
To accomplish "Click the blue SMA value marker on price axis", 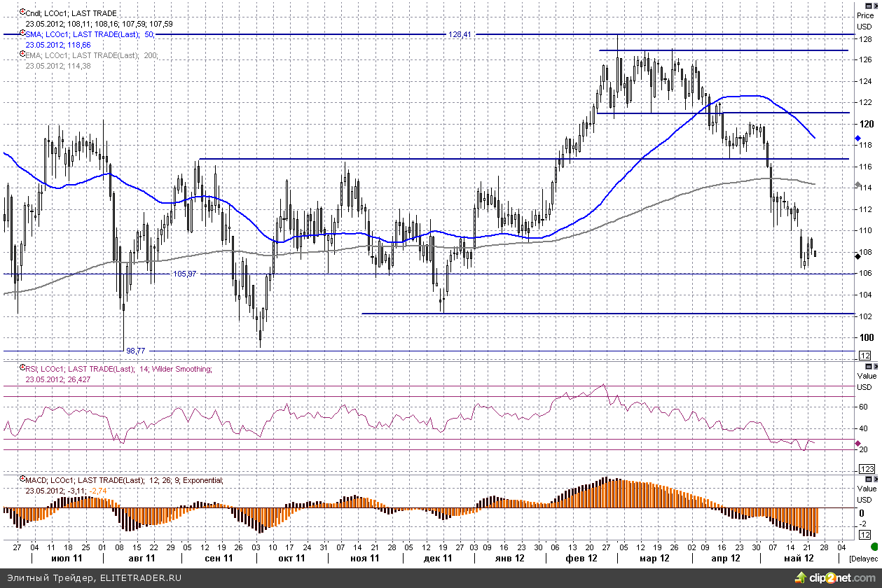I will click(x=857, y=139).
